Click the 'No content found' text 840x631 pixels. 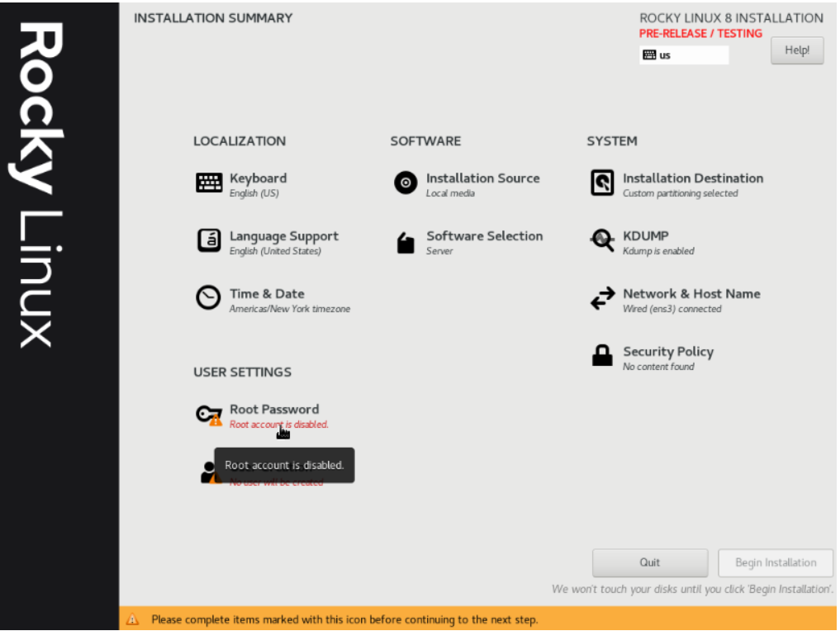pyautogui.click(x=657, y=367)
